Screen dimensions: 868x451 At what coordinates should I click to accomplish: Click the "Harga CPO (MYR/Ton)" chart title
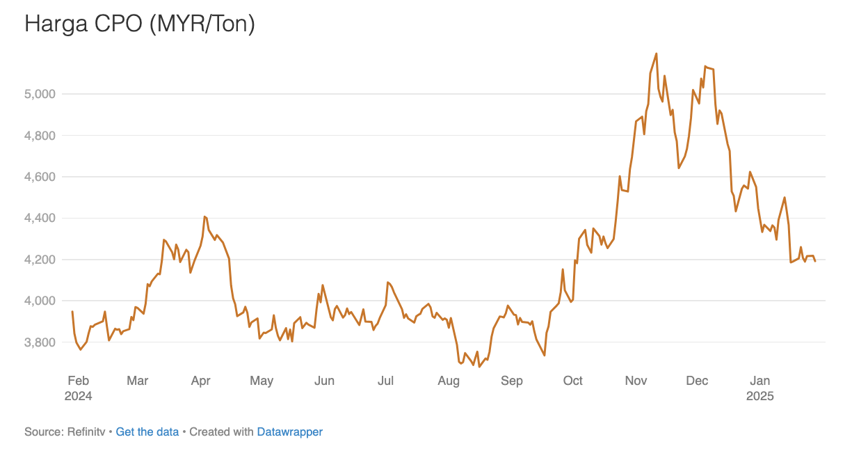pos(140,24)
